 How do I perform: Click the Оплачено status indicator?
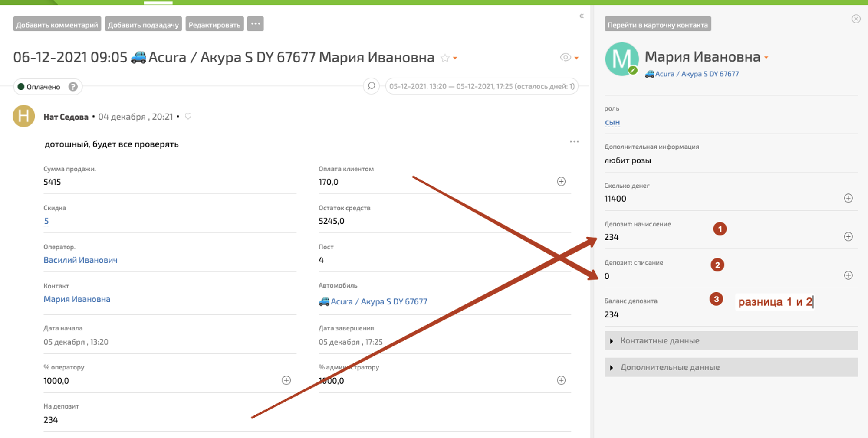click(39, 87)
